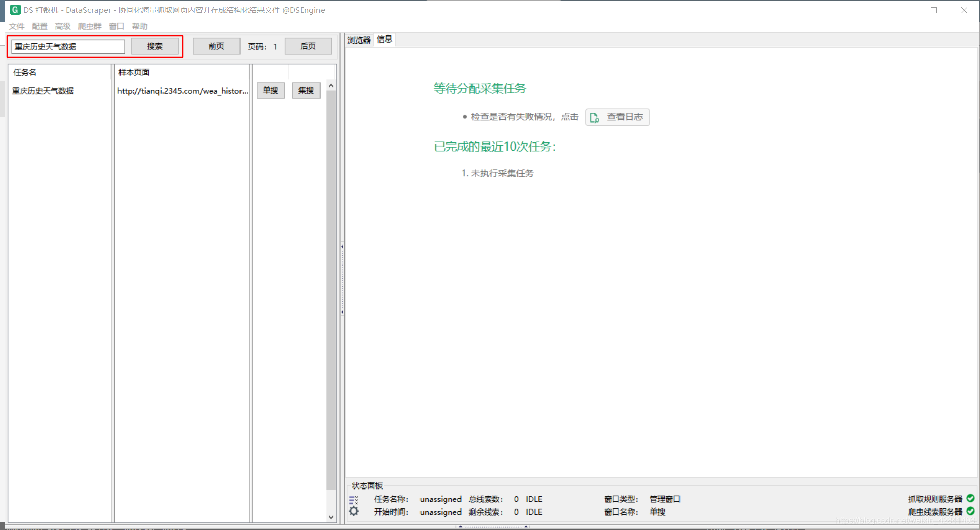
Task: Open the 配置 menu
Action: [39, 26]
